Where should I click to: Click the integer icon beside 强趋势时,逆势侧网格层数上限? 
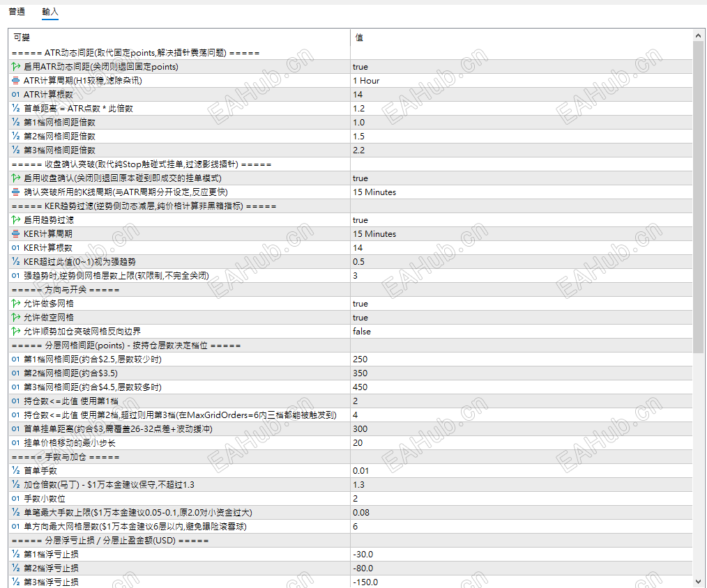16,276
